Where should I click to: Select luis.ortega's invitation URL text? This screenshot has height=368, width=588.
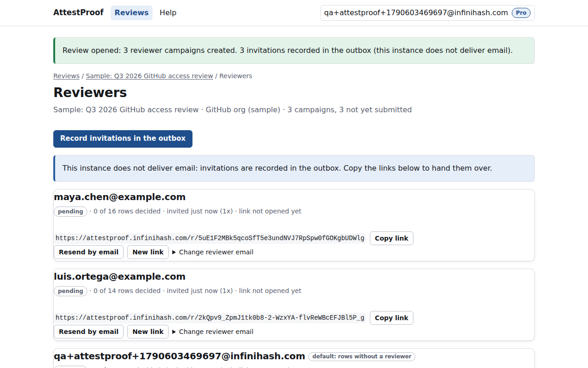(x=210, y=318)
